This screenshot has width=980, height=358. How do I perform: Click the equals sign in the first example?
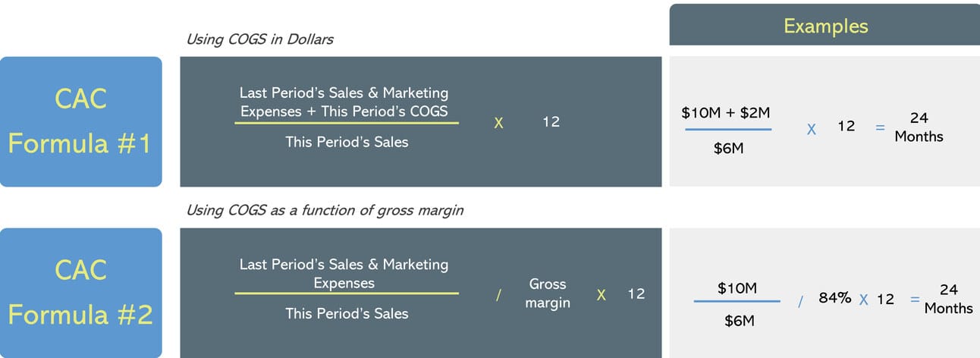tap(880, 127)
